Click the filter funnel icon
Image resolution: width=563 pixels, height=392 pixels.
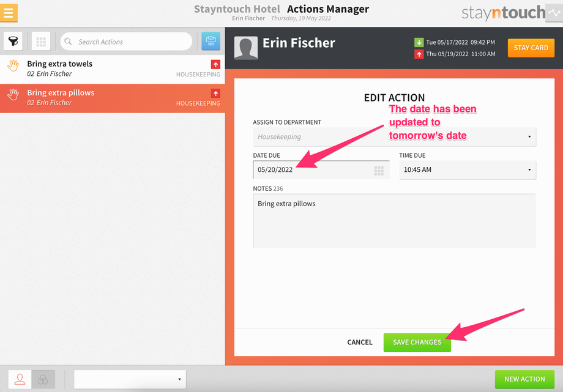(13, 42)
